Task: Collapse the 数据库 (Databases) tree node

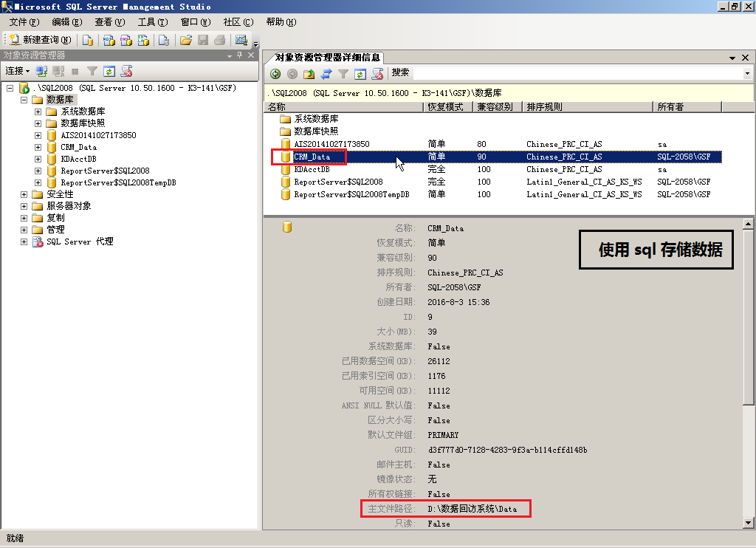Action: 24,100
